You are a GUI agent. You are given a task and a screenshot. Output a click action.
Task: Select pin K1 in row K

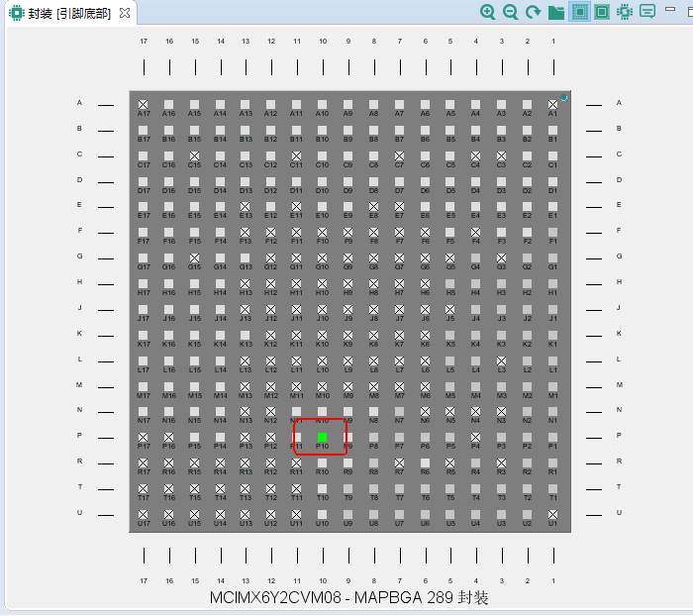pos(552,335)
